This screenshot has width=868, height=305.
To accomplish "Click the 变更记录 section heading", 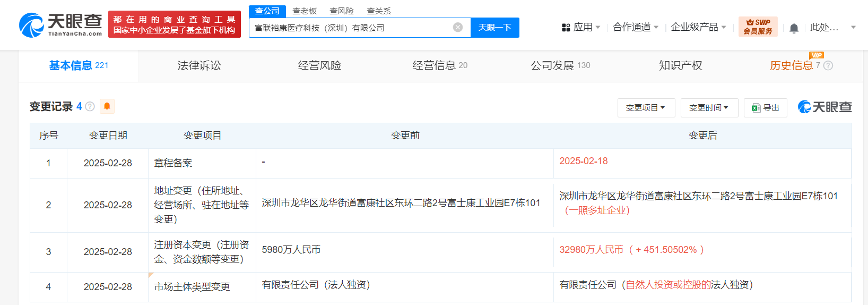I will [x=51, y=106].
